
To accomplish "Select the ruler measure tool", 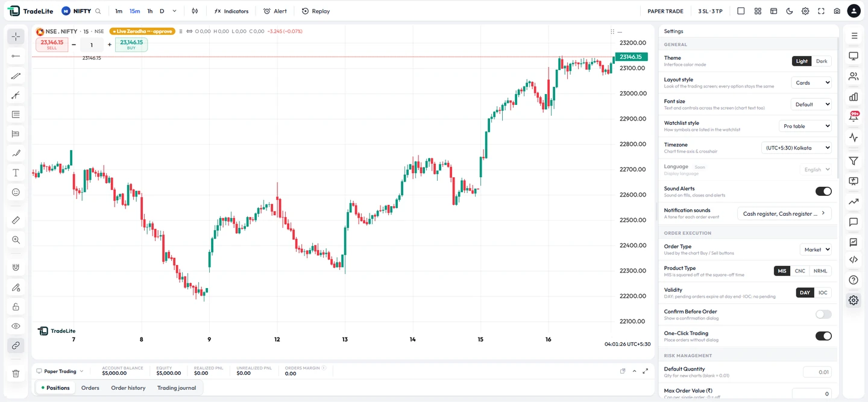I will pyautogui.click(x=16, y=221).
